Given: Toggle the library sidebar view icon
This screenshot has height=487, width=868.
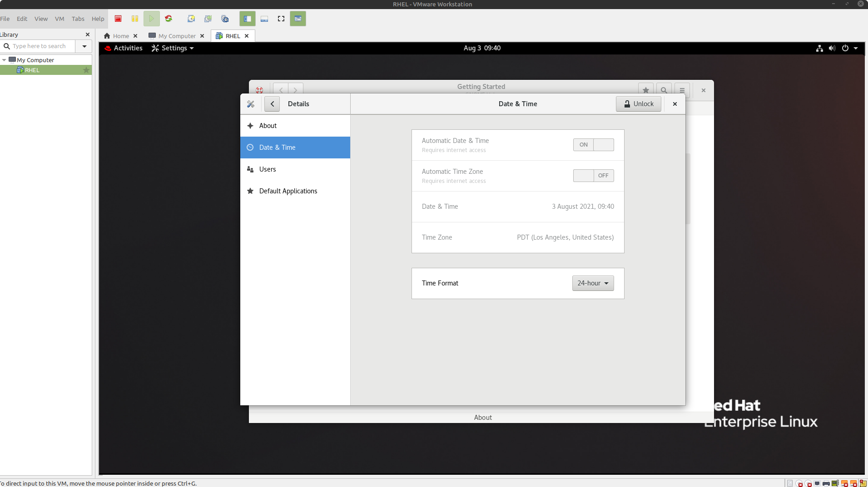Looking at the screenshot, I should (248, 19).
